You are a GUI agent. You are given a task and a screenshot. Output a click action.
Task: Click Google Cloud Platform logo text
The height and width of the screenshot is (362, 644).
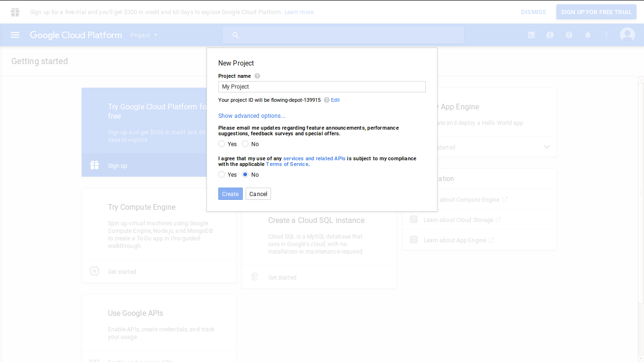[x=76, y=35]
